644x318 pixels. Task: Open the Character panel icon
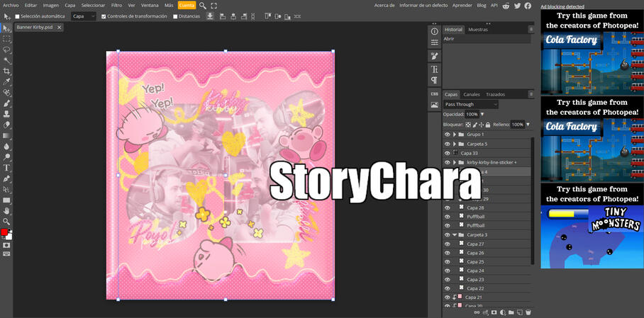(435, 69)
